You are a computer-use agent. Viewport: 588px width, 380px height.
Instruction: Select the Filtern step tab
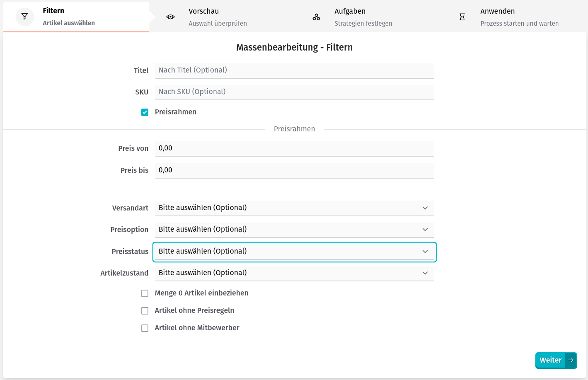76,17
